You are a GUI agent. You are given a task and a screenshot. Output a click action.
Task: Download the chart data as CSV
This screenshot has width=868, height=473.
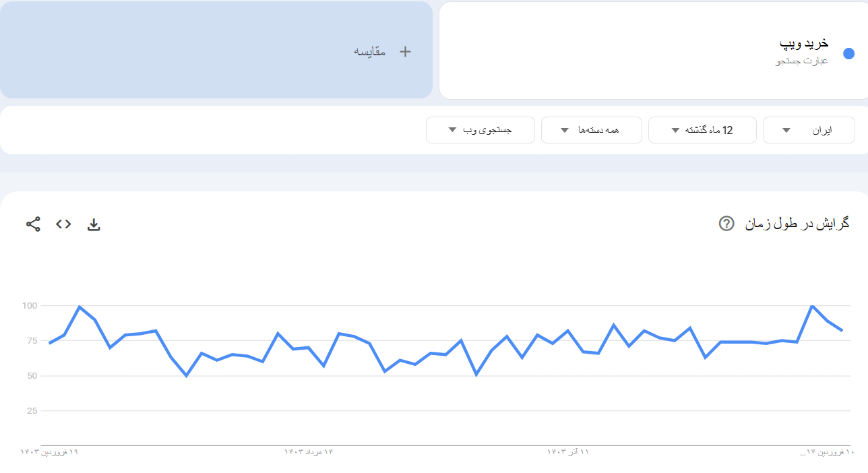(94, 224)
